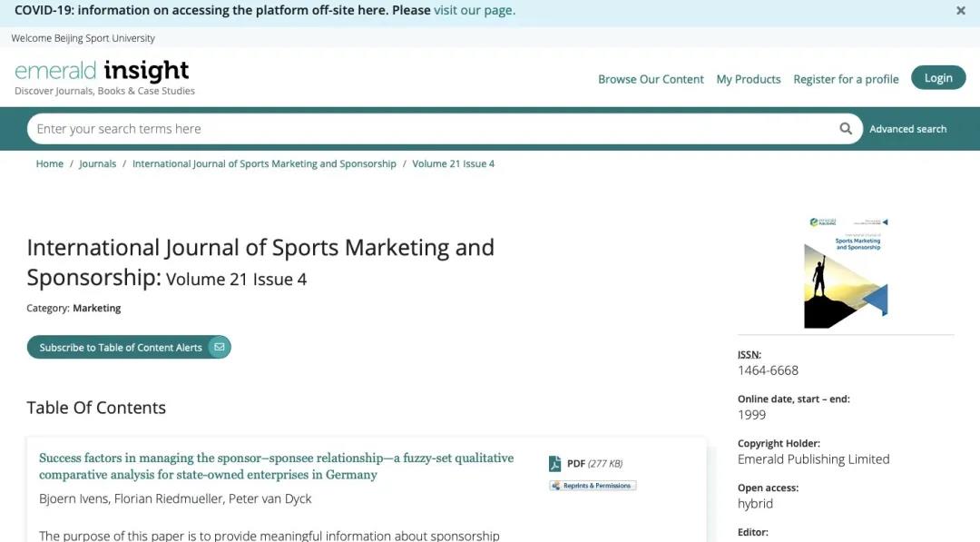
Task: Go to My Products
Action: click(748, 79)
